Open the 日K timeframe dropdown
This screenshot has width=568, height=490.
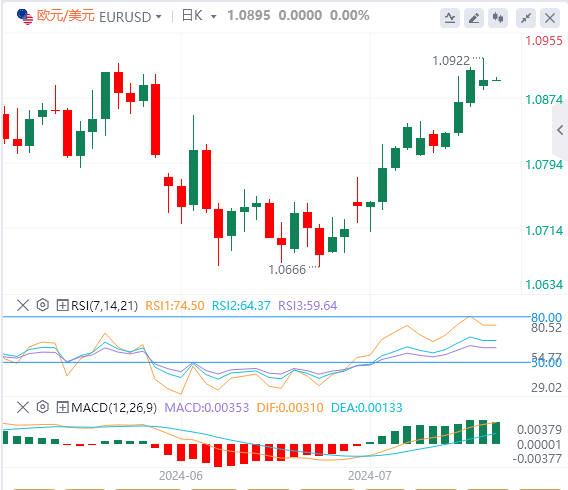(x=199, y=16)
